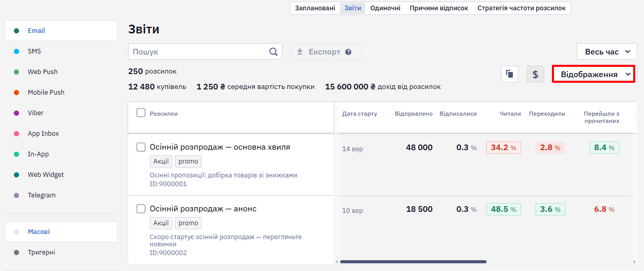
Task: Click the copy/duplicate icon button
Action: 510,74
